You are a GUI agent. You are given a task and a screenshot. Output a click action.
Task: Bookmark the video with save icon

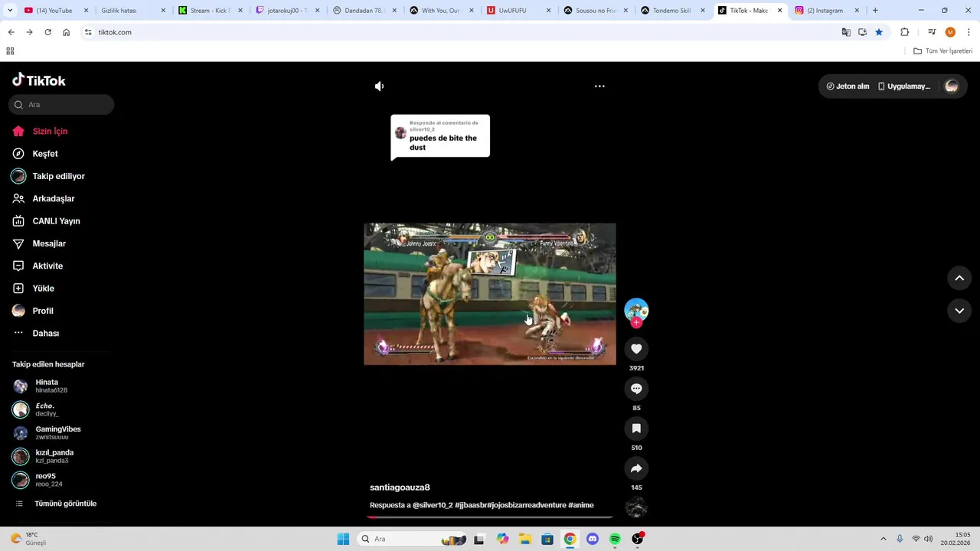point(636,429)
